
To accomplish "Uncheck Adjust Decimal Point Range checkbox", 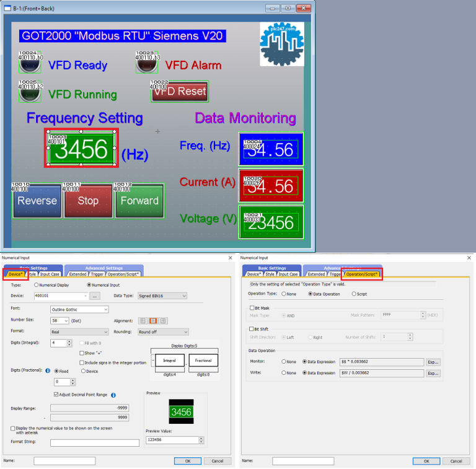I will point(56,395).
